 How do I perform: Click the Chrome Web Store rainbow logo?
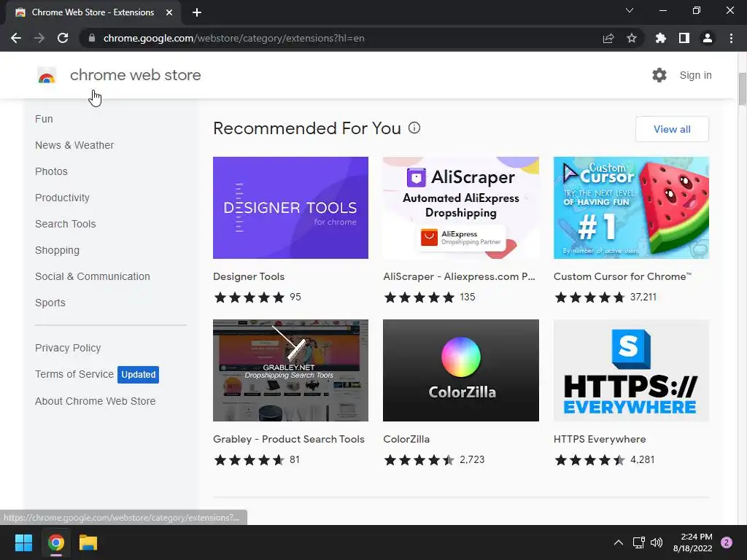coord(47,75)
